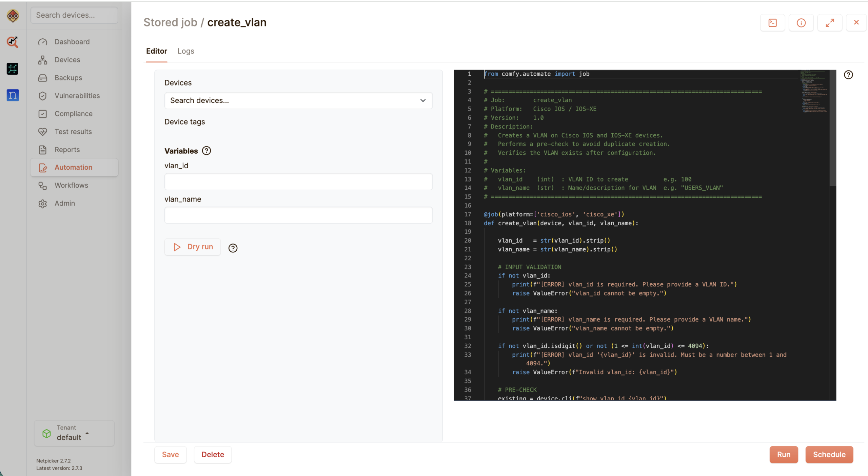Click the Backups drive icon
This screenshot has width=868, height=476.
tap(43, 78)
